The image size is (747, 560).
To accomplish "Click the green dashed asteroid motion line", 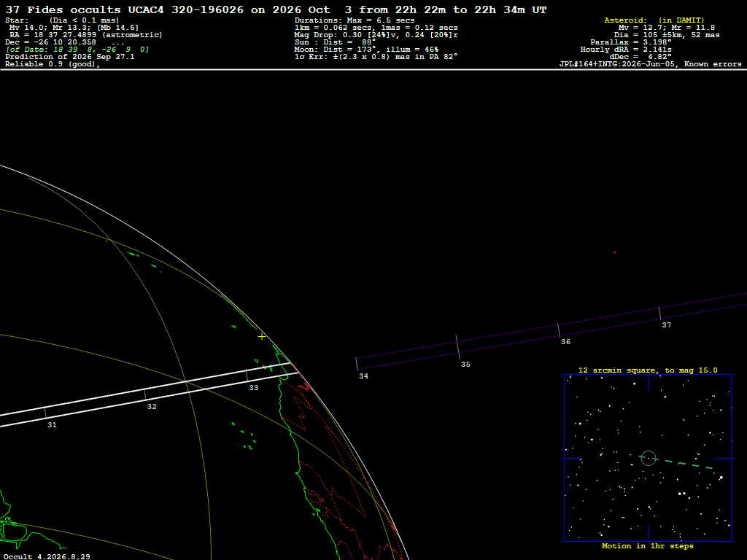I will (x=676, y=462).
